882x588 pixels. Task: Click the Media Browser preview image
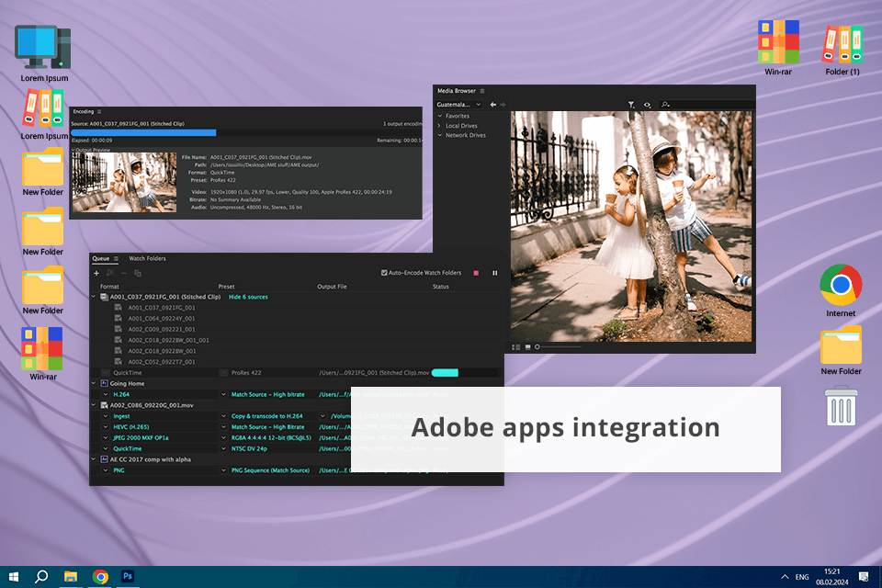click(631, 226)
